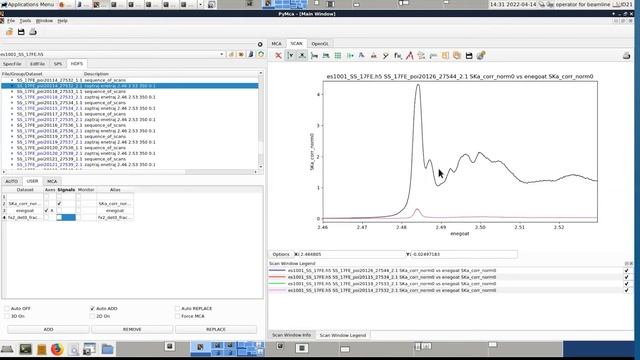The height and width of the screenshot is (360, 640).
Task: Enable the 3D On checkbox
Action: (7, 316)
